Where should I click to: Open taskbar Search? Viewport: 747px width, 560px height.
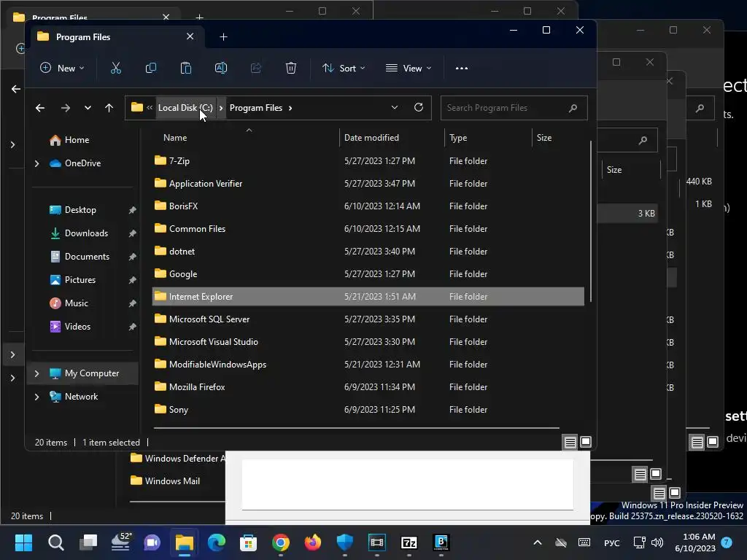55,542
